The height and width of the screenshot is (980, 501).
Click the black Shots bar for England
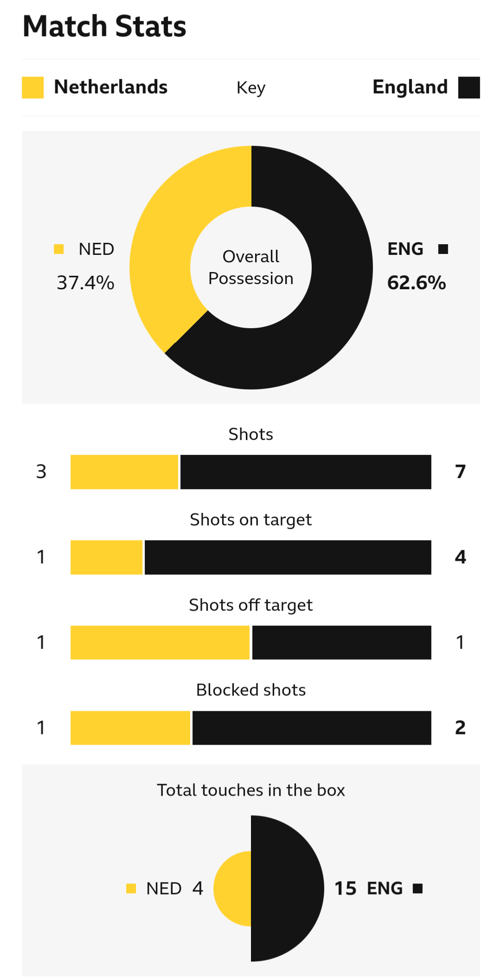point(306,472)
